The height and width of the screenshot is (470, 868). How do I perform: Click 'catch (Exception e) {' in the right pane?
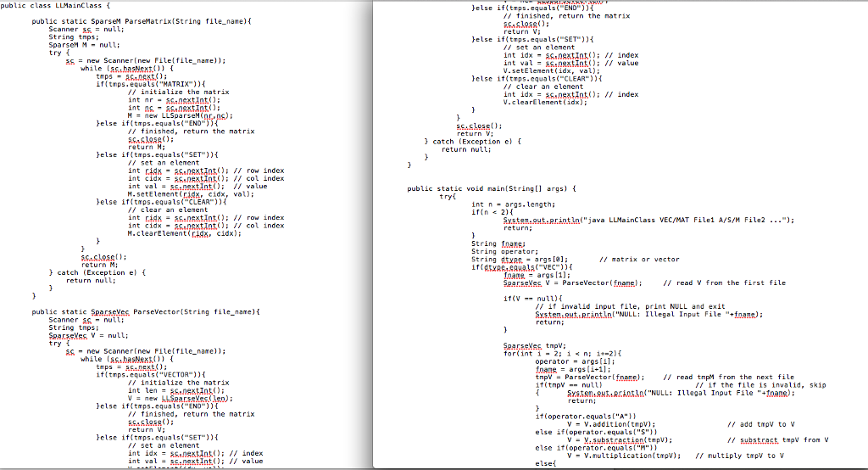[x=476, y=142]
